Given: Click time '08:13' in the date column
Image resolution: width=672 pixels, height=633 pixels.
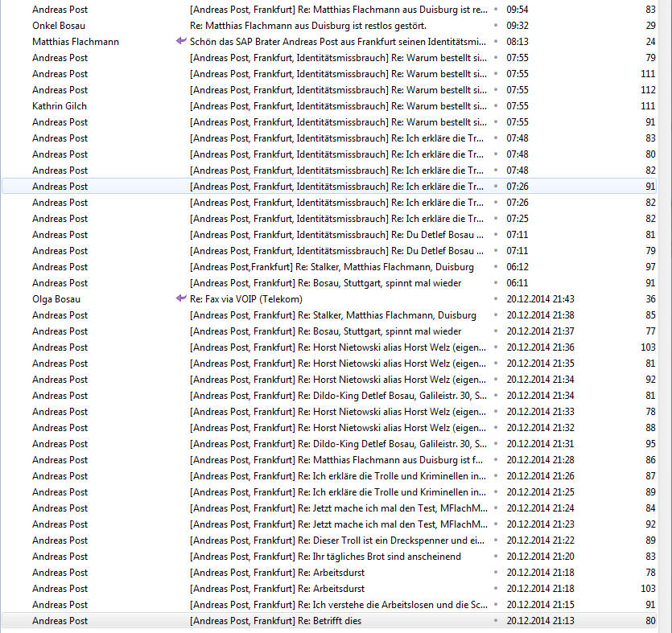Looking at the screenshot, I should click(517, 42).
